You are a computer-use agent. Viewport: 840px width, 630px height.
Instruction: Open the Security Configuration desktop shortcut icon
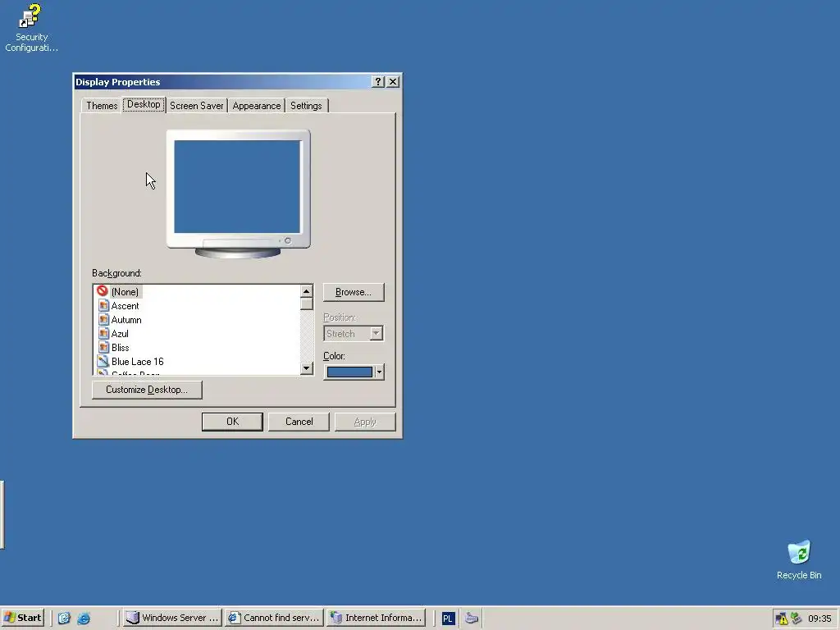tap(31, 28)
